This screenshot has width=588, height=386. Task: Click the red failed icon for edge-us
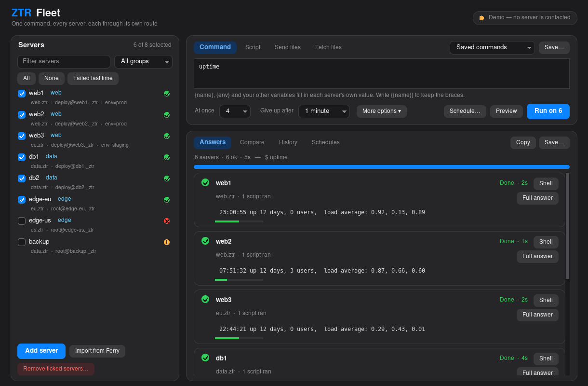[x=167, y=221]
